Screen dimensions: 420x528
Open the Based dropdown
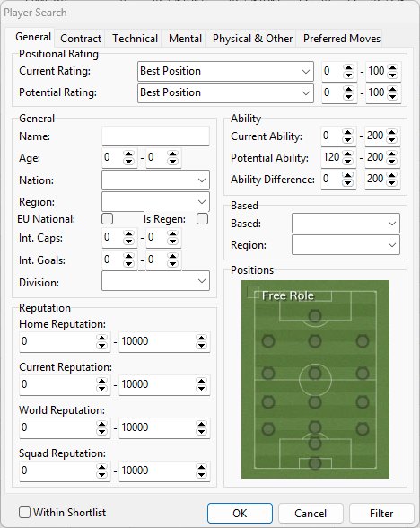(346, 224)
